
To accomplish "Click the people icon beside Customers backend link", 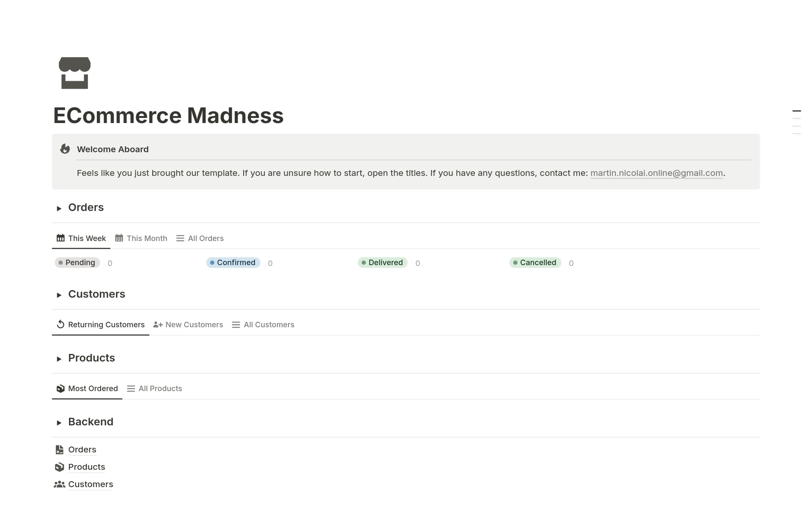I will pyautogui.click(x=60, y=484).
